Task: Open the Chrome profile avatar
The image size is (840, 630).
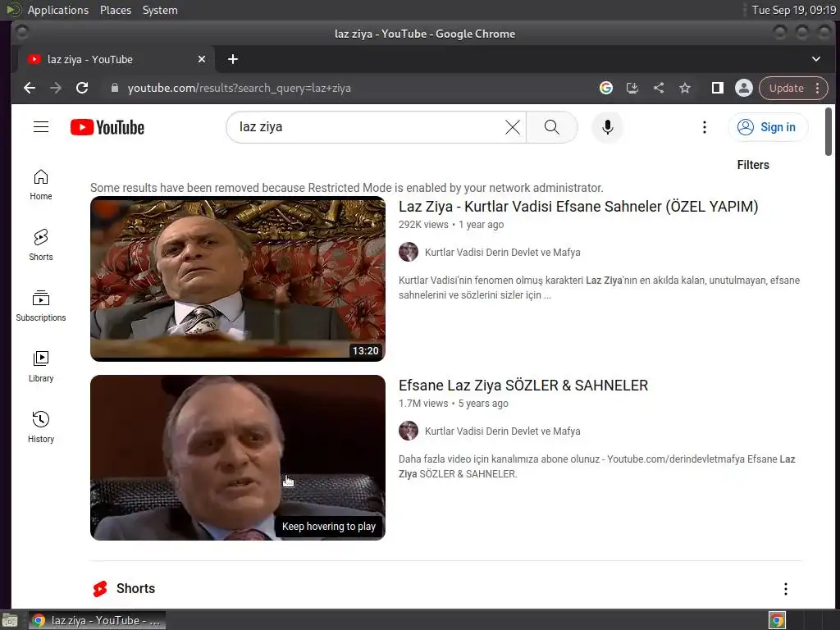Action: tap(743, 88)
